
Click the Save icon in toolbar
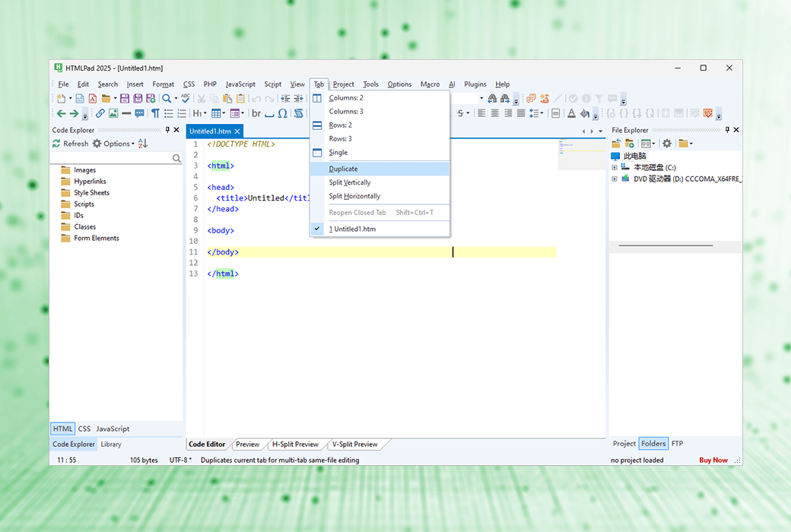point(125,98)
